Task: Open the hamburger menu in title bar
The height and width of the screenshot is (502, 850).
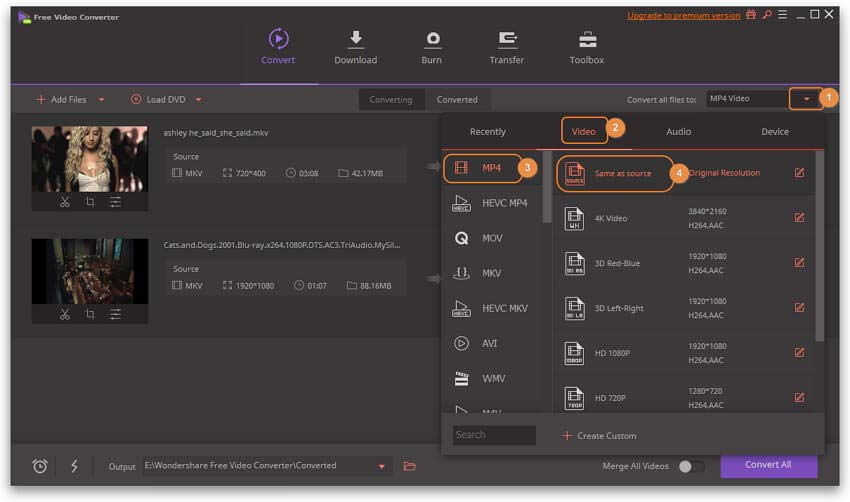Action: [782, 15]
